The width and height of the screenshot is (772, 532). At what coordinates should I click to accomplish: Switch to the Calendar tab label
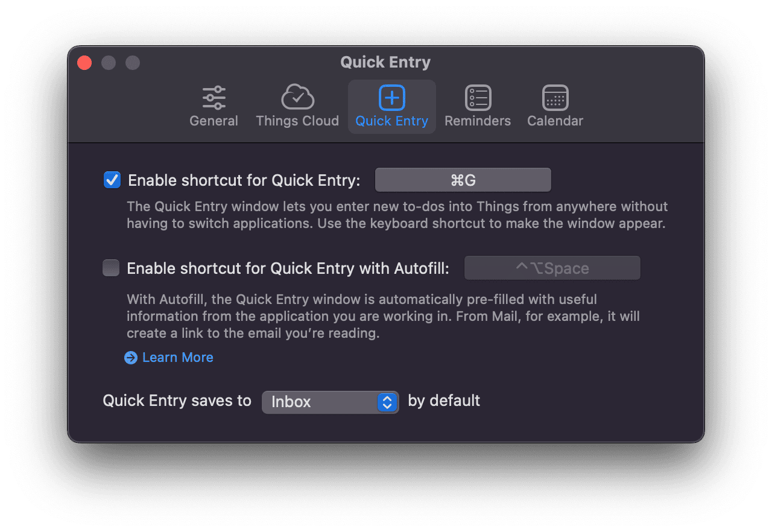click(x=555, y=121)
